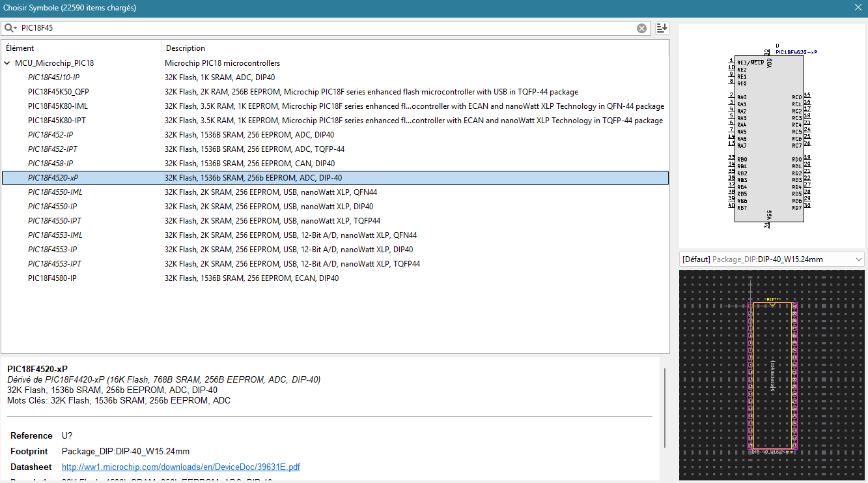Image resolution: width=868 pixels, height=483 pixels.
Task: Select the PIC18F45K80-IPT row
Action: (x=335, y=121)
